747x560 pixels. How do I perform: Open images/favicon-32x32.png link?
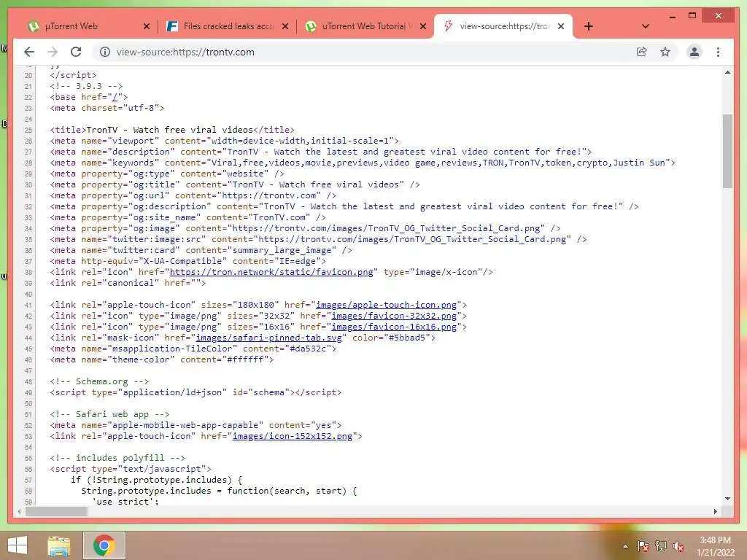click(394, 316)
